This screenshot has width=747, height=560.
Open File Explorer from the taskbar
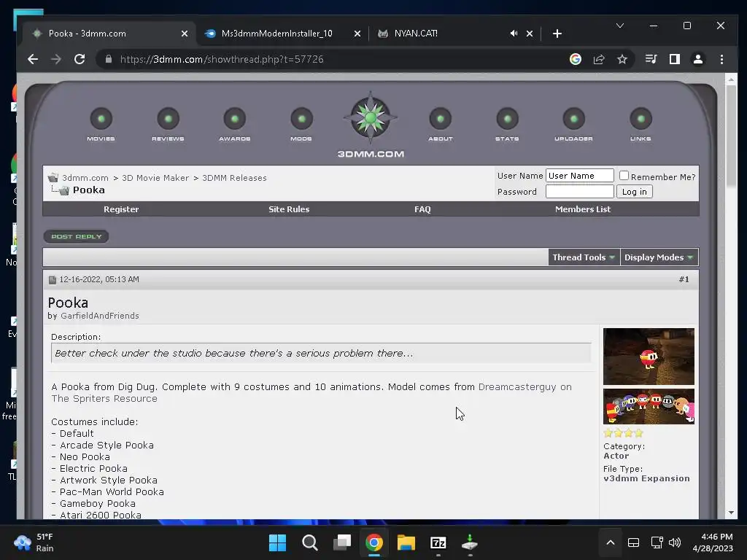[x=406, y=542]
